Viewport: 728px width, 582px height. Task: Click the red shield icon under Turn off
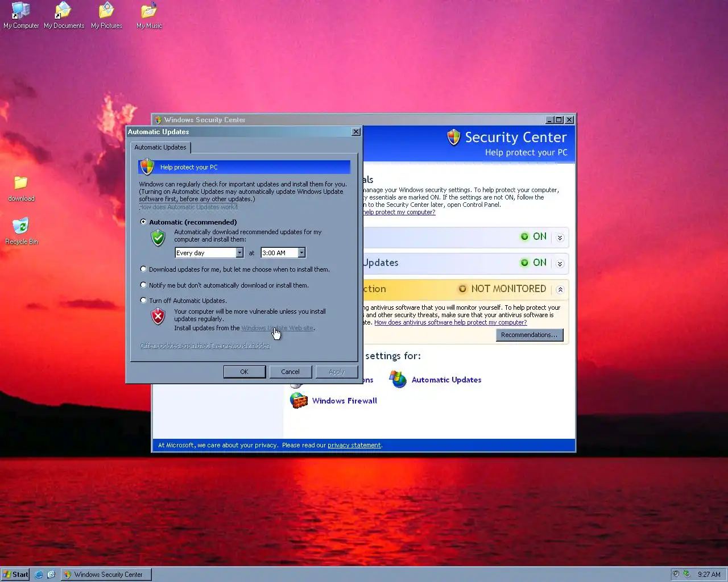(x=158, y=316)
